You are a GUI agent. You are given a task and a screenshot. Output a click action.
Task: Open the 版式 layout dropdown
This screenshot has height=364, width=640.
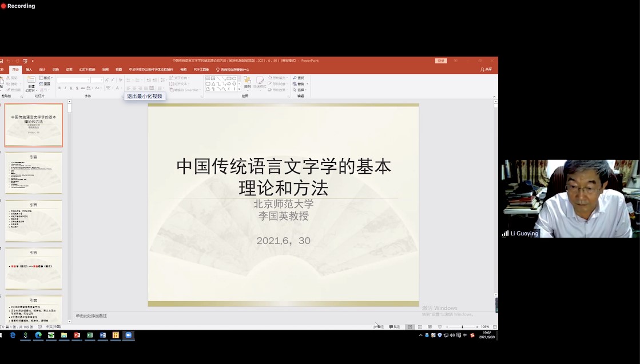[45, 78]
